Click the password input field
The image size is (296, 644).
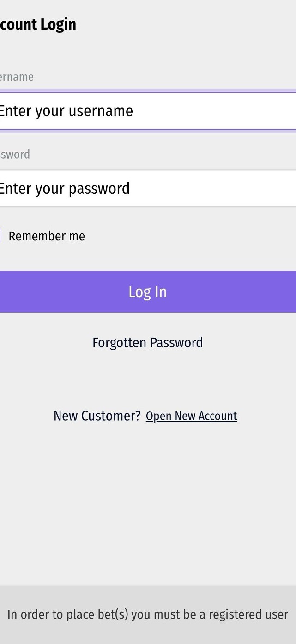[148, 188]
